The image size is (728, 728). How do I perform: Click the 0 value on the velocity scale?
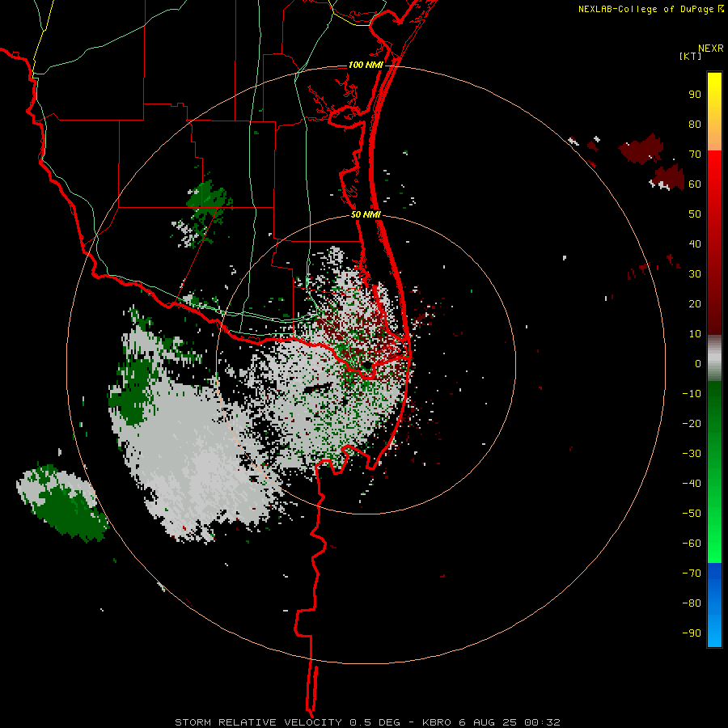coord(698,364)
